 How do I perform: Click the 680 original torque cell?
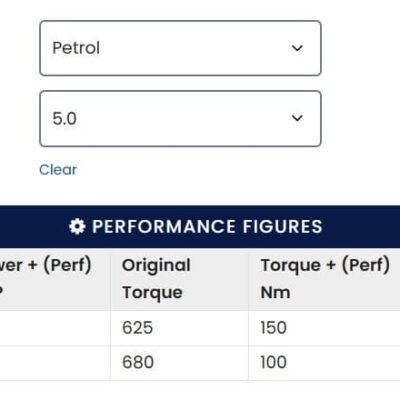179,363
